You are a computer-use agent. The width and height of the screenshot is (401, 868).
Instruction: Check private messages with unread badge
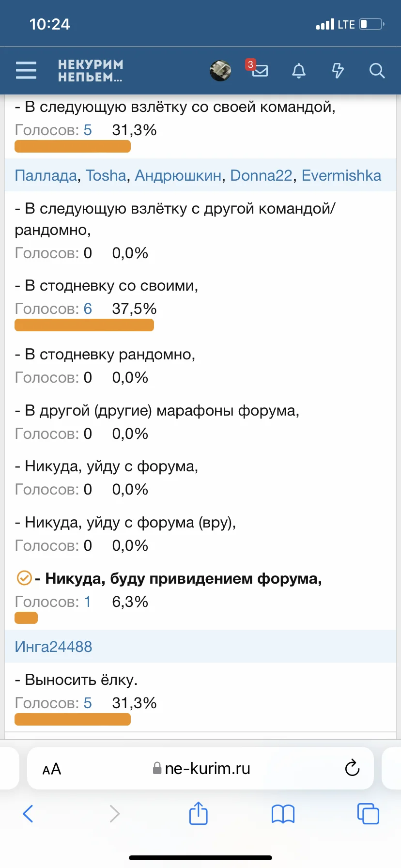point(260,71)
